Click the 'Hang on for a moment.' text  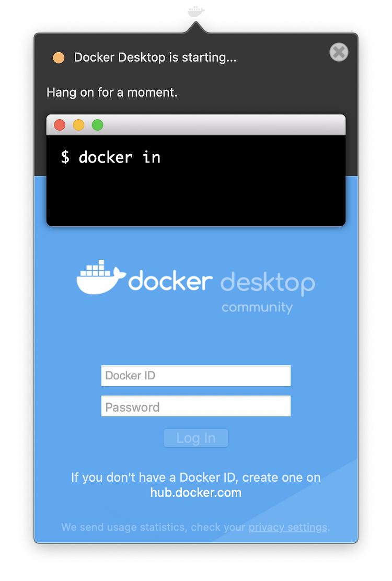click(112, 92)
